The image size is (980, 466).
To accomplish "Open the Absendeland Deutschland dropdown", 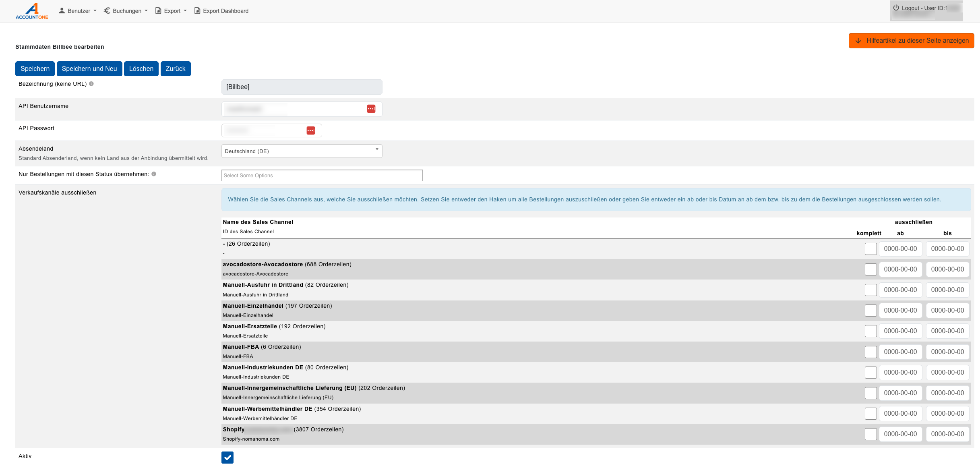I will (x=302, y=151).
